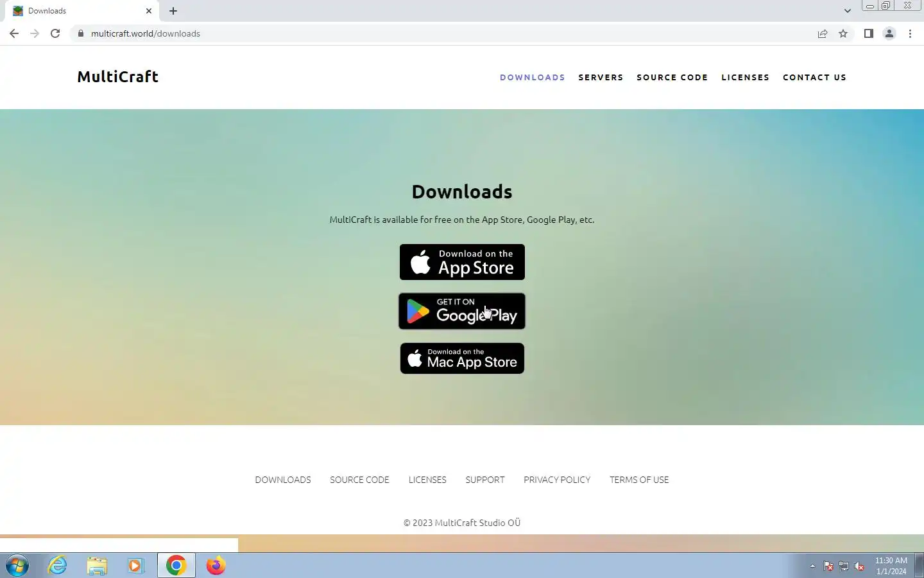Click the MultiCraft logo text
This screenshot has width=924, height=578.
[118, 76]
